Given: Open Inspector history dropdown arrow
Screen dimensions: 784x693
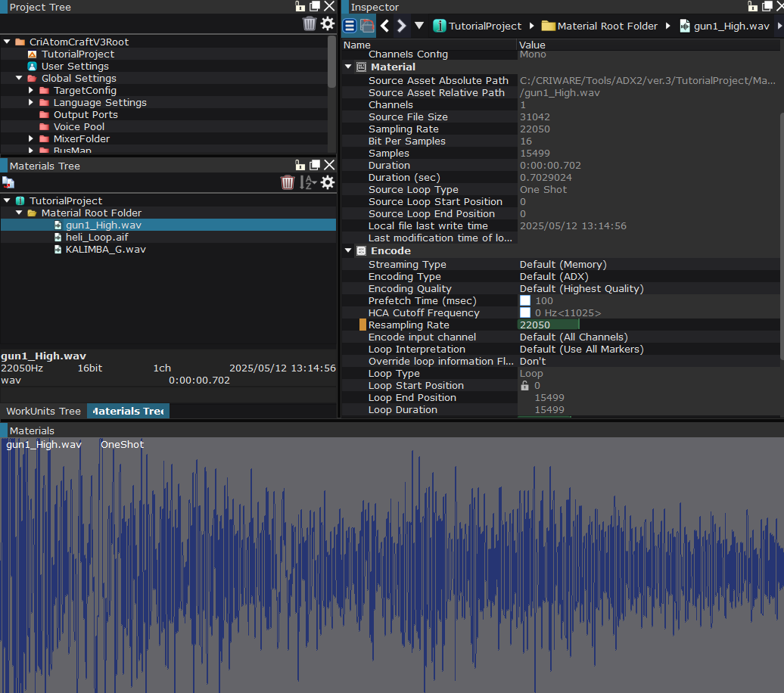Looking at the screenshot, I should tap(419, 26).
